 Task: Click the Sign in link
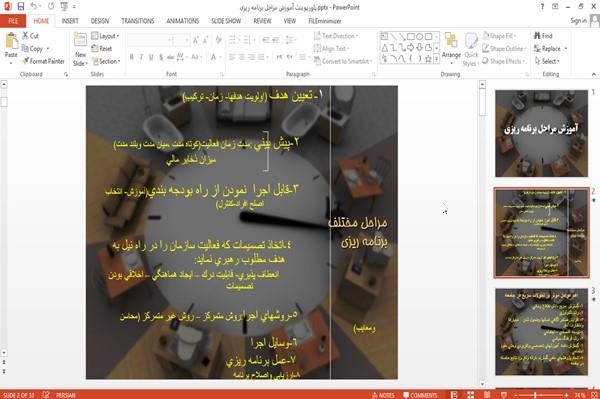point(578,21)
